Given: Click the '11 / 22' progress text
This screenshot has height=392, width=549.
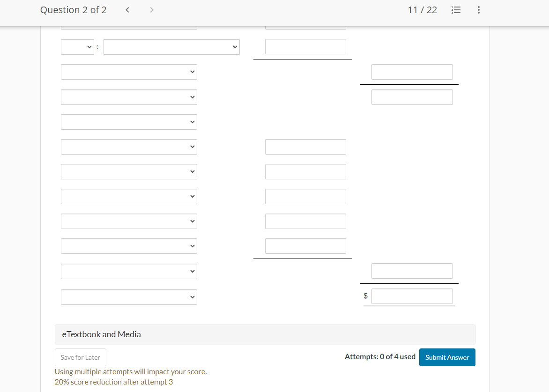Looking at the screenshot, I should coord(422,10).
